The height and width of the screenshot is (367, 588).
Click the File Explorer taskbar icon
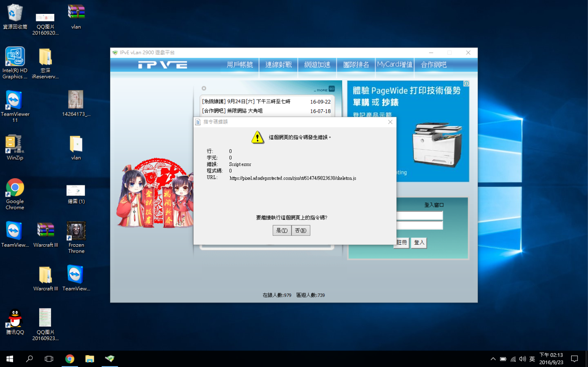(x=90, y=359)
